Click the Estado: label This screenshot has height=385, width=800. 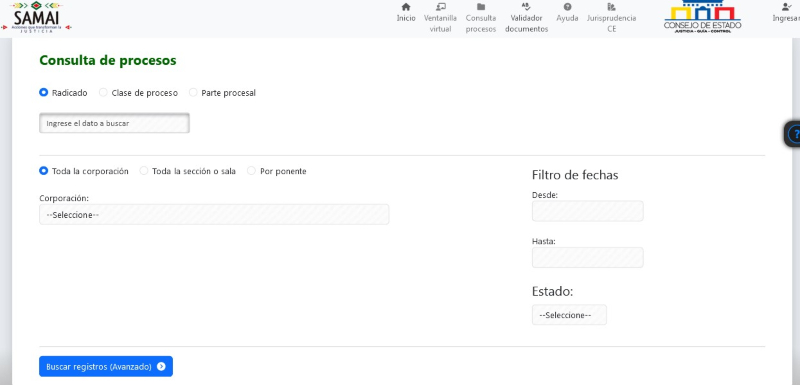(x=553, y=291)
